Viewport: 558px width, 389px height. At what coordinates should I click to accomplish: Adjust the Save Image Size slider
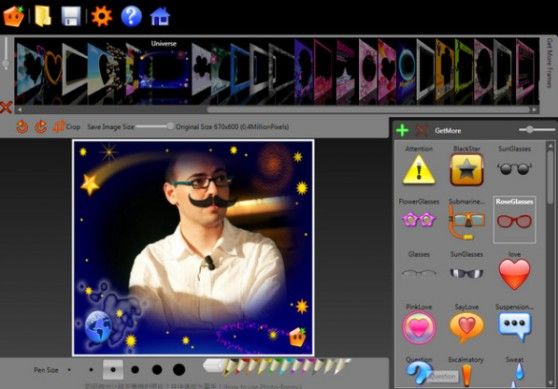pos(154,126)
